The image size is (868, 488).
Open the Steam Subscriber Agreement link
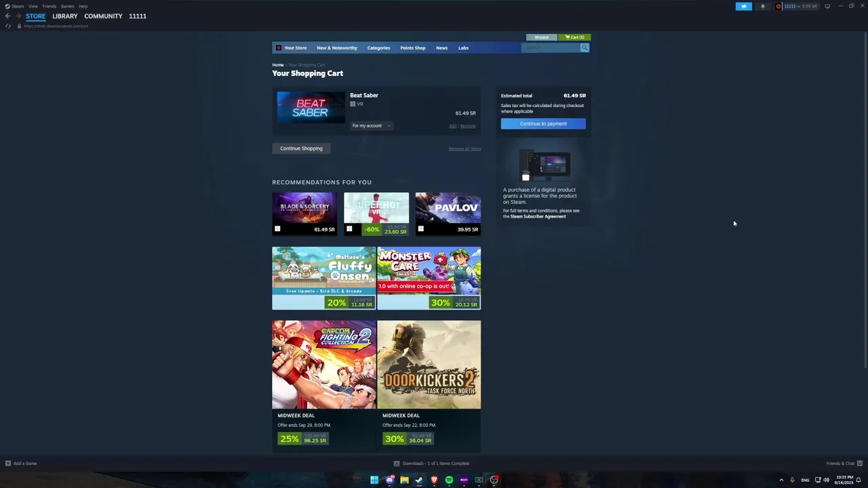[x=538, y=216]
